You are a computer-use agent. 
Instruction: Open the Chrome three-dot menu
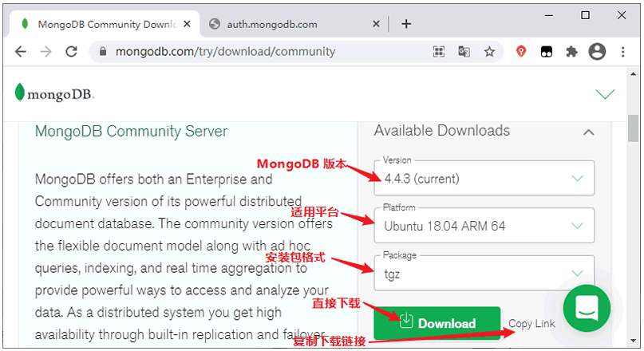[623, 52]
